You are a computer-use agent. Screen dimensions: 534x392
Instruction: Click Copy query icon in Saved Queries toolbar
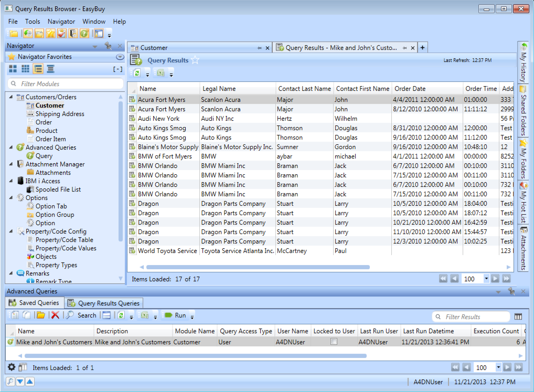point(27,315)
